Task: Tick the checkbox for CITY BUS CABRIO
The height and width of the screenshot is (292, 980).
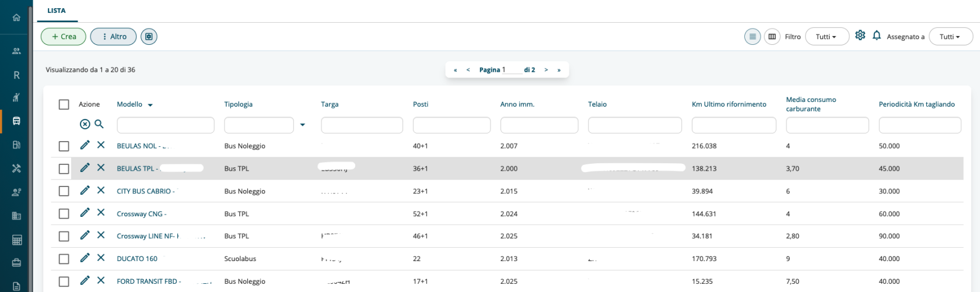Action: coord(64,191)
